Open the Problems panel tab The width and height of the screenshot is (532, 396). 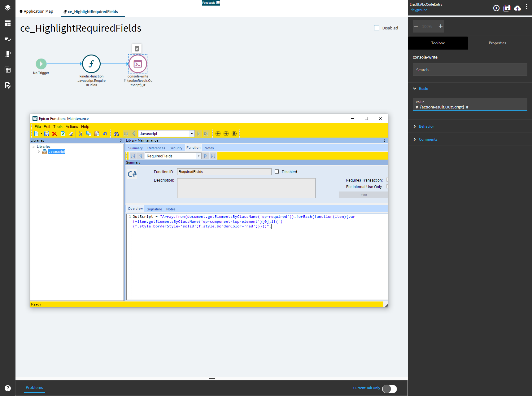click(34, 388)
